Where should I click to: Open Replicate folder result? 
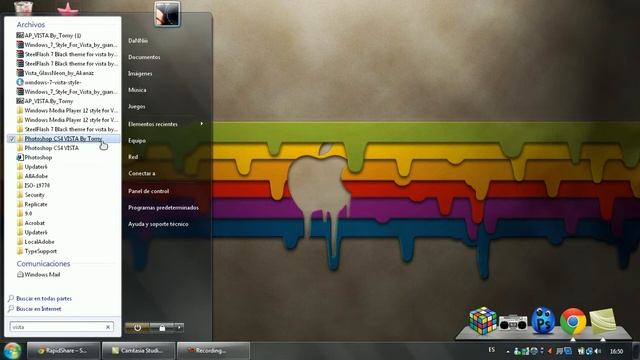(32, 204)
